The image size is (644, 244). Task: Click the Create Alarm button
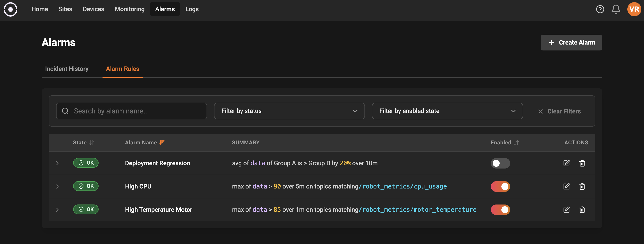571,42
